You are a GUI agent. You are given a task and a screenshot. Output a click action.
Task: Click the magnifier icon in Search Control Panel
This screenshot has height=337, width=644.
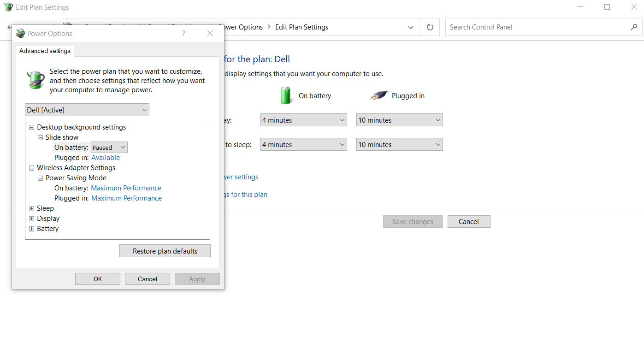[634, 27]
